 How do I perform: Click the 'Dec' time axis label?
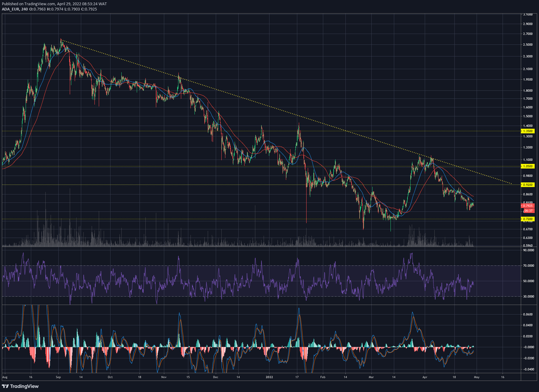click(215, 378)
